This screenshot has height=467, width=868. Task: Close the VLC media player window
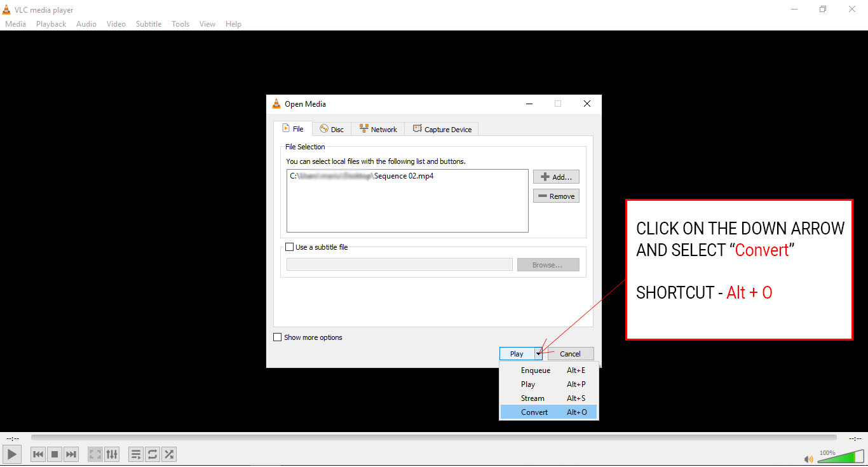click(852, 9)
